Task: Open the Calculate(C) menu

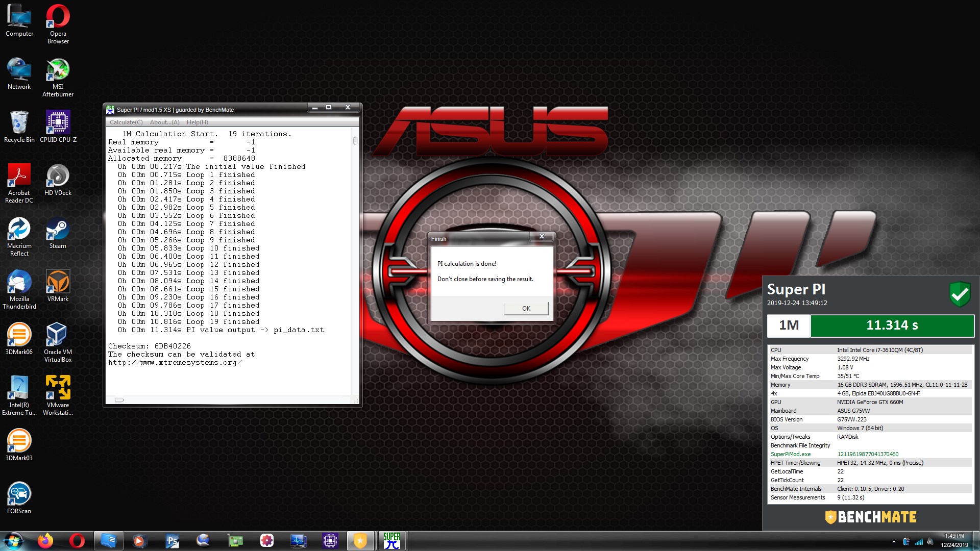Action: pos(126,122)
